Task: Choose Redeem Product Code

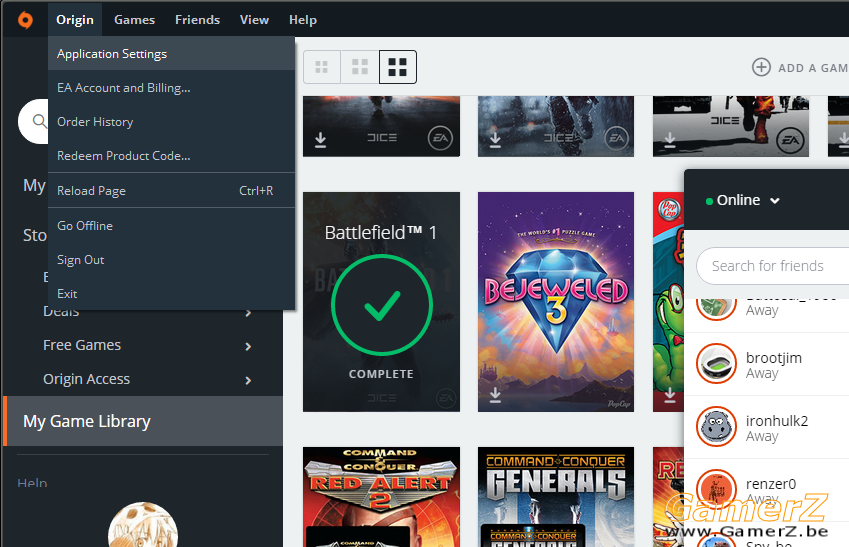Action: click(171, 156)
